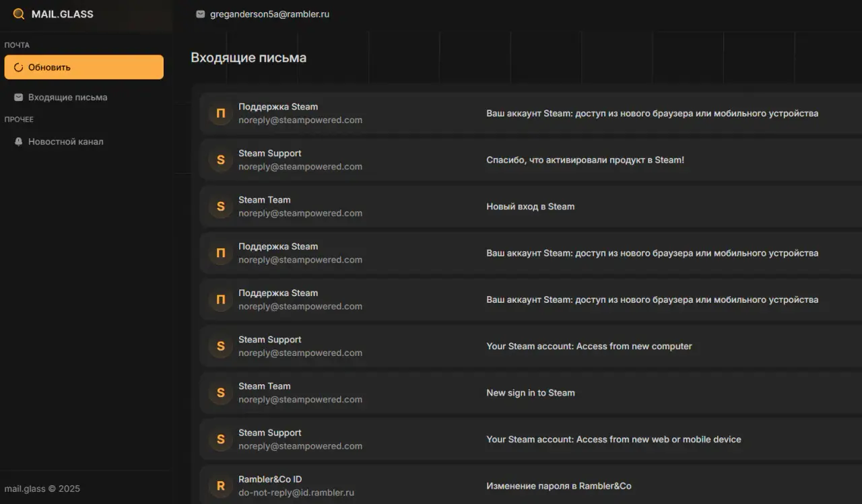Click the Steam Support name in the 'Access from new computer' row

270,340
